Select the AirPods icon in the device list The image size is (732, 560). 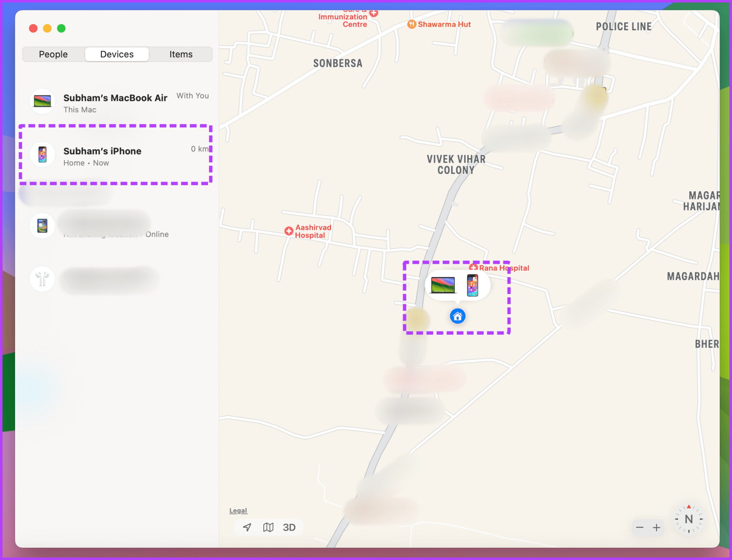pos(42,279)
